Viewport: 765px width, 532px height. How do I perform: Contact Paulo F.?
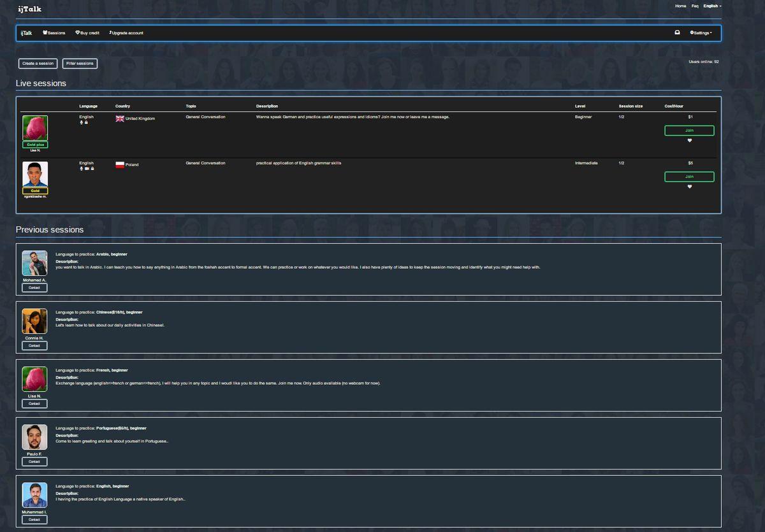click(34, 461)
